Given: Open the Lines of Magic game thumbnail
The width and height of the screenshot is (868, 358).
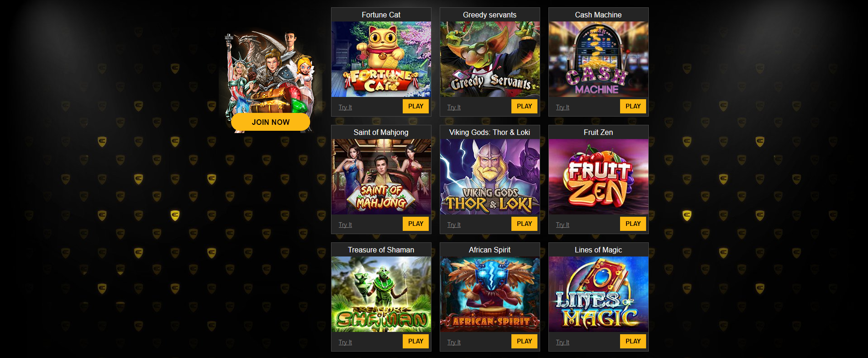Looking at the screenshot, I should 598,294.
